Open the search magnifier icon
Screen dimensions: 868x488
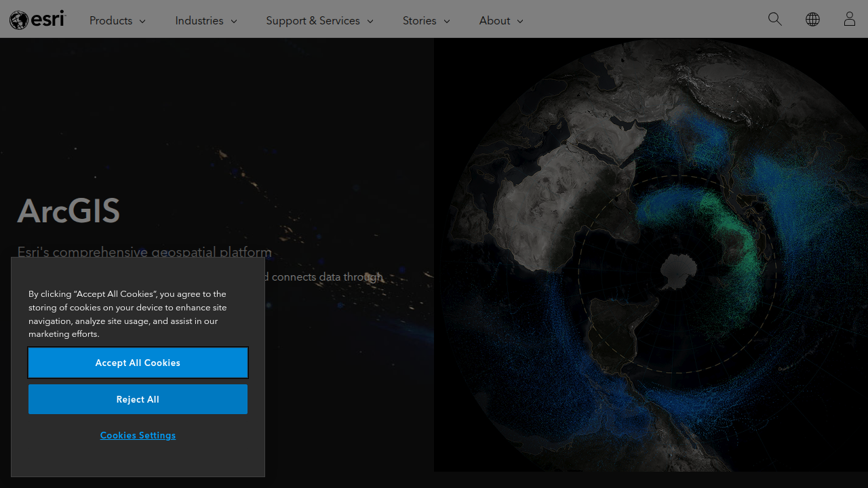point(775,19)
